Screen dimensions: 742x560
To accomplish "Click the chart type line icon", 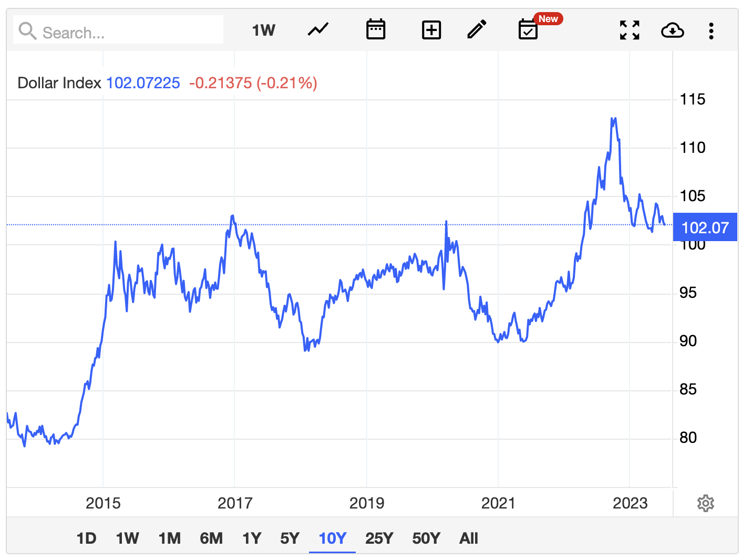I will coord(318,30).
